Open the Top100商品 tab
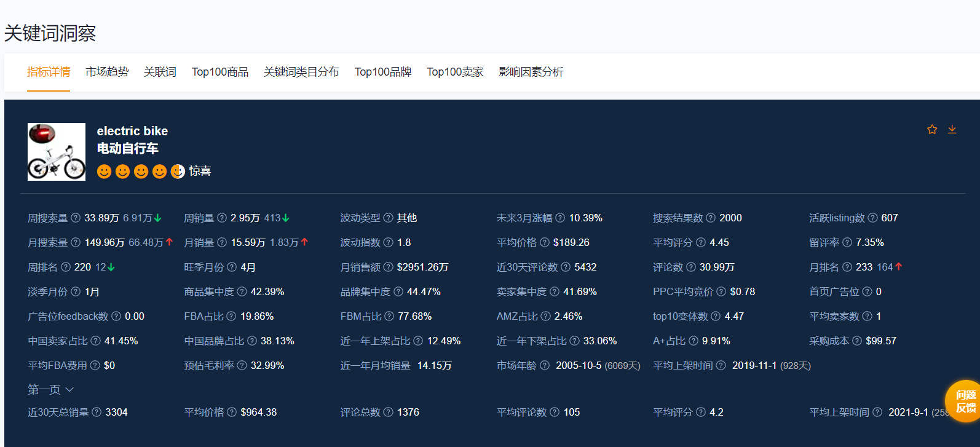The height and width of the screenshot is (447, 980). 220,72
